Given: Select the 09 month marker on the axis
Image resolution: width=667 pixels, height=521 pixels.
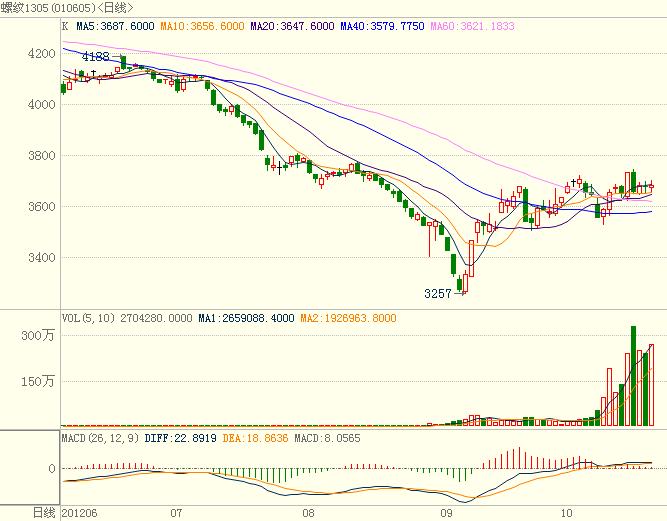Looking at the screenshot, I should [446, 512].
